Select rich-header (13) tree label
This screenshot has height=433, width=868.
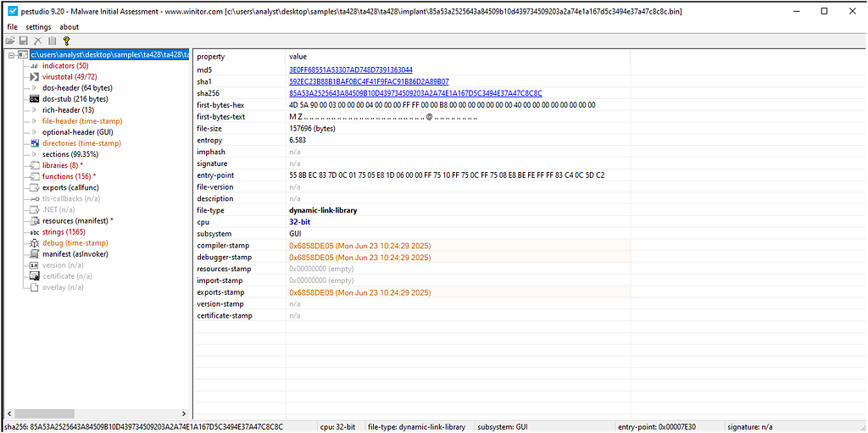click(x=67, y=110)
